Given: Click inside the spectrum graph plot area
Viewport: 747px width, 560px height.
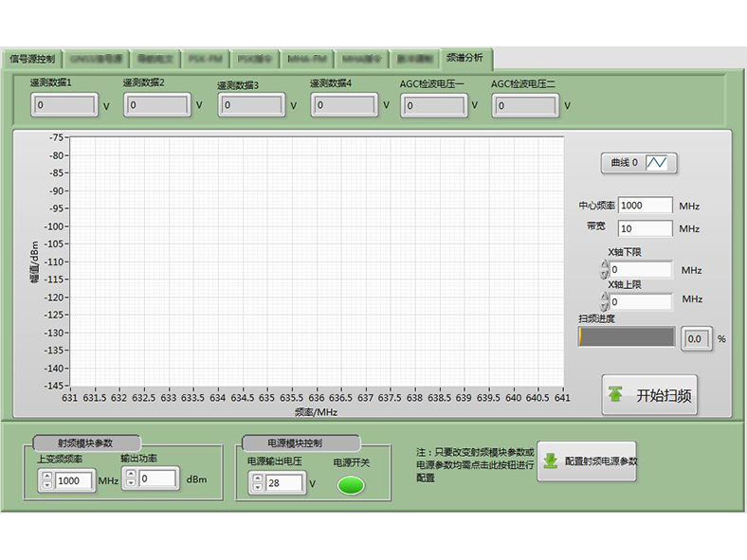Looking at the screenshot, I should pyautogui.click(x=317, y=261).
